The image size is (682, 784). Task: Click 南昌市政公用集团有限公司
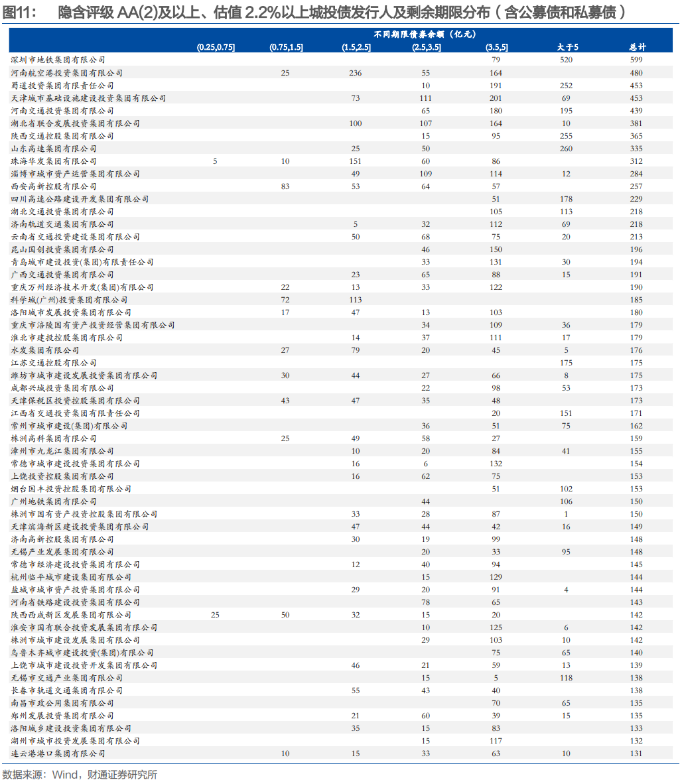62,703
